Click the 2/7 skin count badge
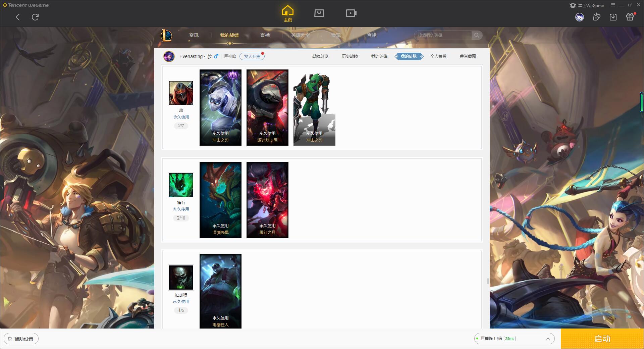This screenshot has height=349, width=644. point(181,126)
